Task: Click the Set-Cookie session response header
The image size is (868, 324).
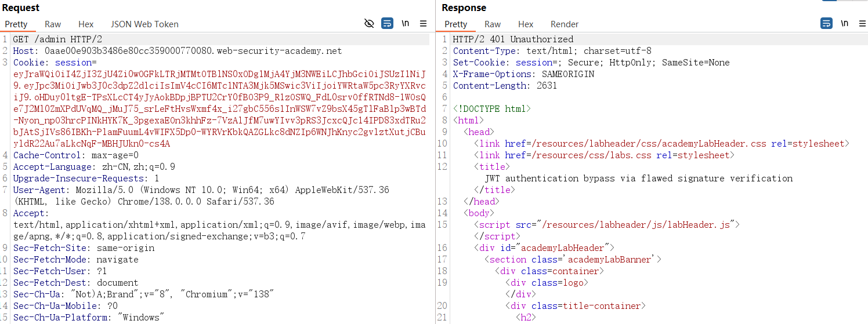Action: coord(591,63)
